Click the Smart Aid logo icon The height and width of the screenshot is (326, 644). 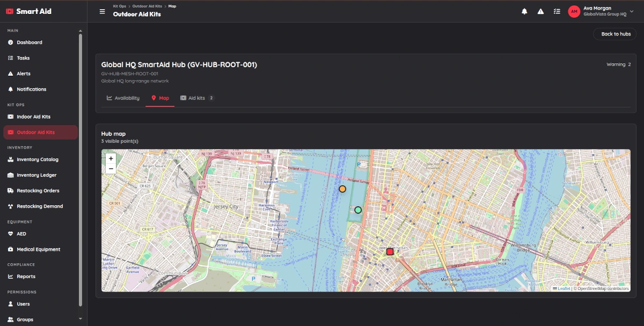9,11
